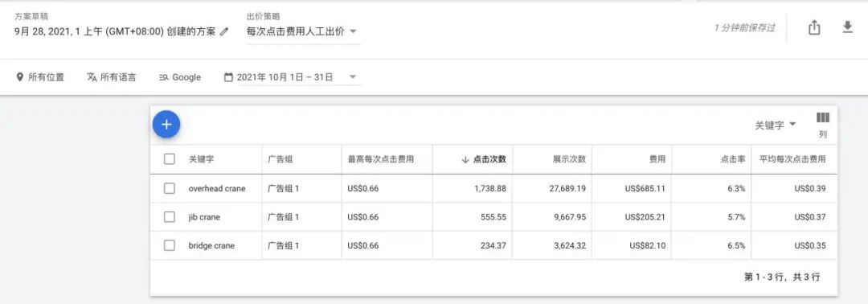Click the cost value US$685.11

(645, 188)
